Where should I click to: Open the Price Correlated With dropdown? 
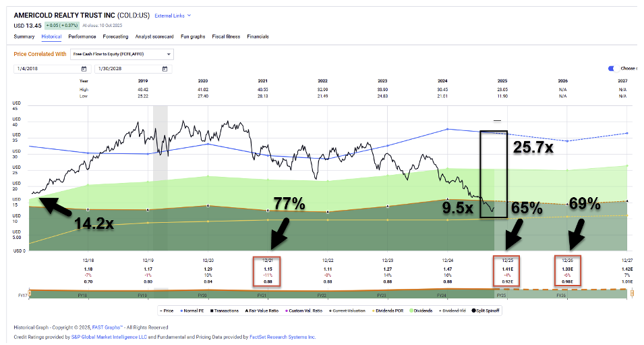pyautogui.click(x=122, y=54)
